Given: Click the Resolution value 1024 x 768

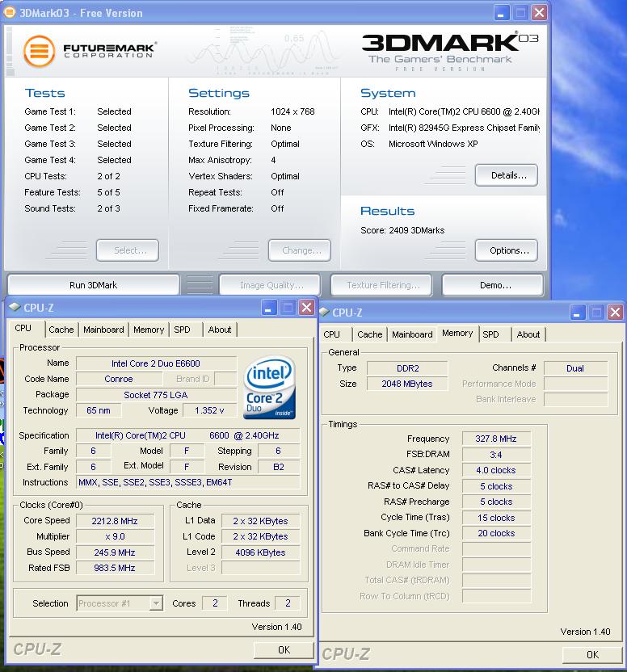Looking at the screenshot, I should click(292, 111).
